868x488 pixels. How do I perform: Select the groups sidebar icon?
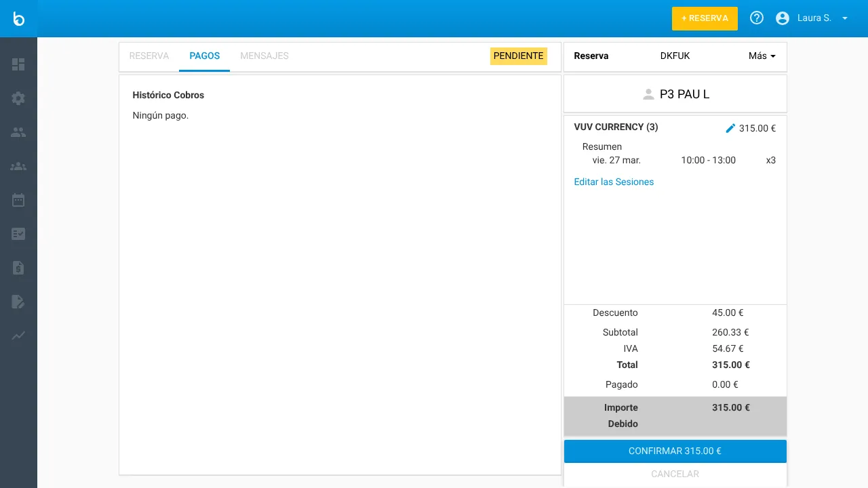19,166
